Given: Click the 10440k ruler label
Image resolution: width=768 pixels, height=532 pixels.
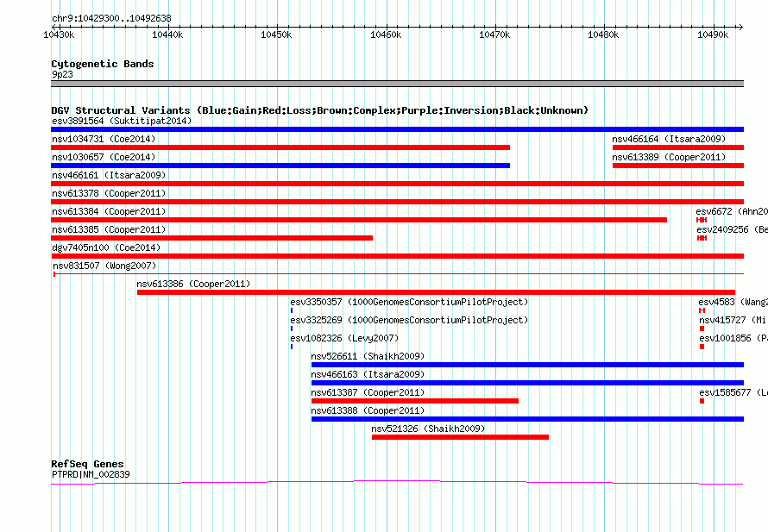Looking at the screenshot, I should click(167, 34).
